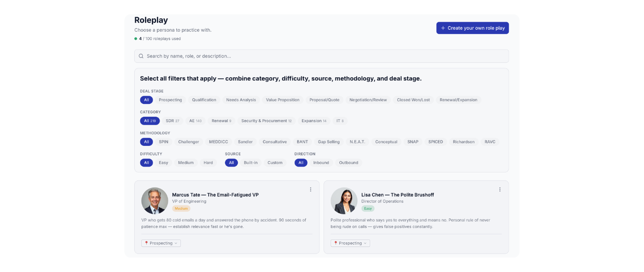Filter by Proposal/Quote stage
This screenshot has height=272, width=644.
[324, 100]
